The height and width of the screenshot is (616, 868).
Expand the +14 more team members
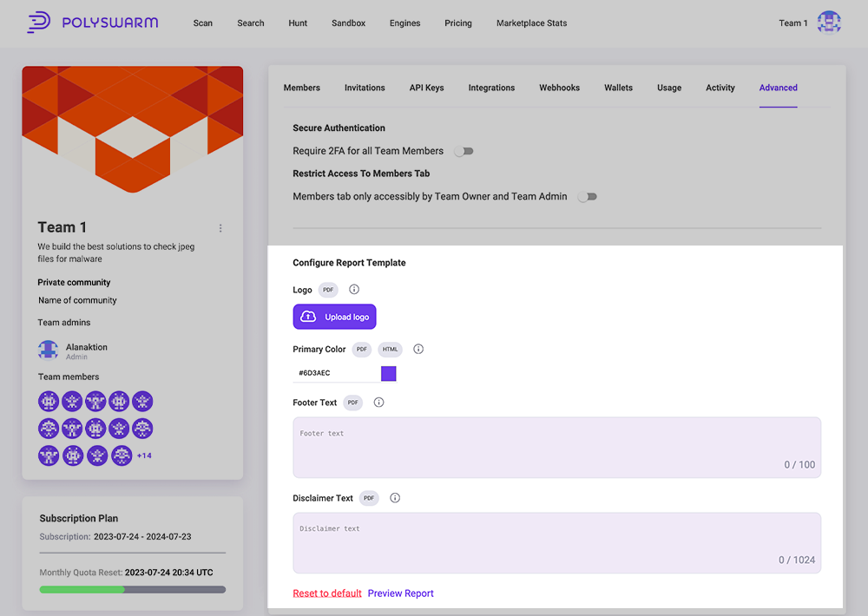coord(144,455)
